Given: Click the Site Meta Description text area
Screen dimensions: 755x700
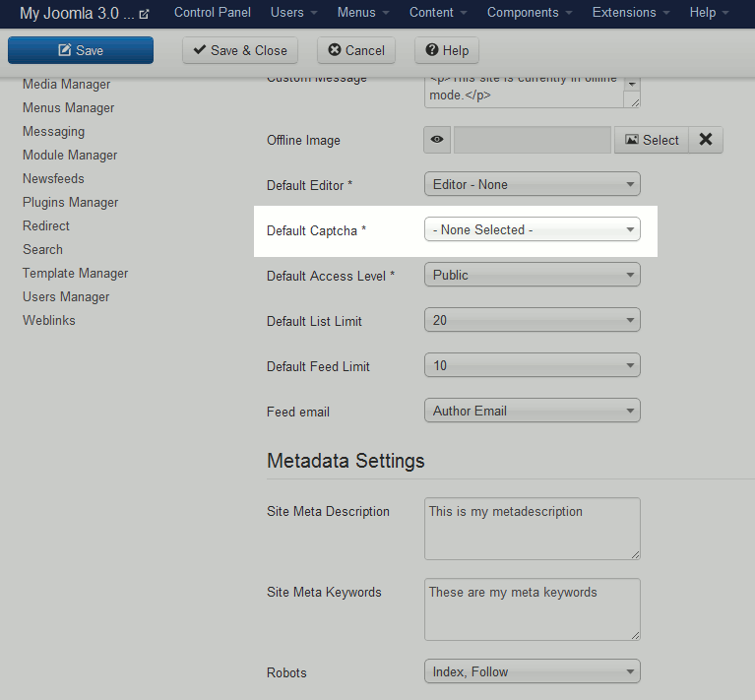Looking at the screenshot, I should point(532,529).
